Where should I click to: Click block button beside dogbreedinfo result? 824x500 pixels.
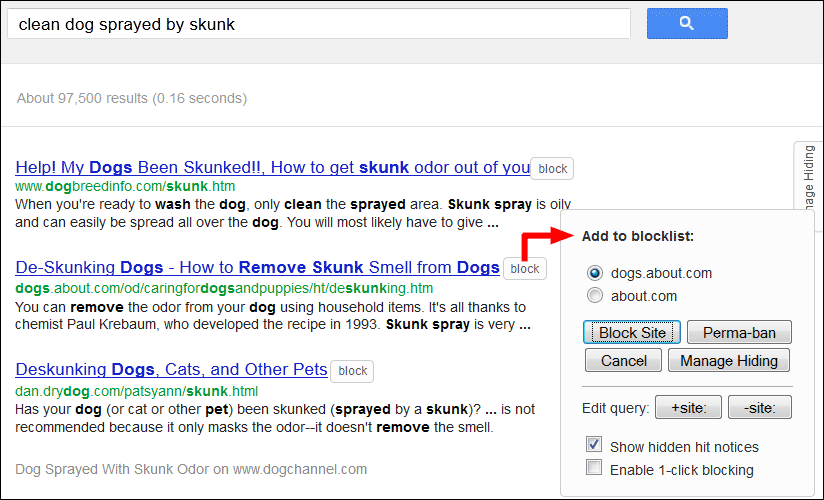(x=552, y=169)
